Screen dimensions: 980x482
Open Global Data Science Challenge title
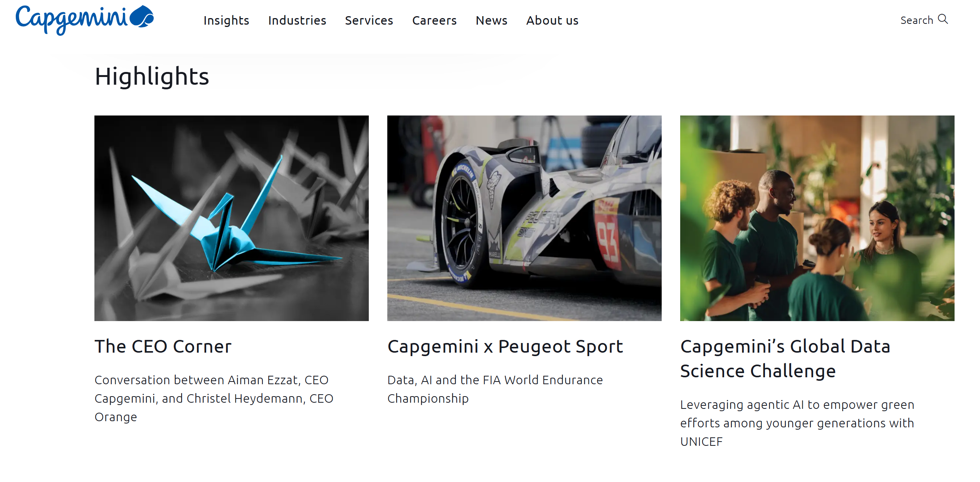(785, 359)
